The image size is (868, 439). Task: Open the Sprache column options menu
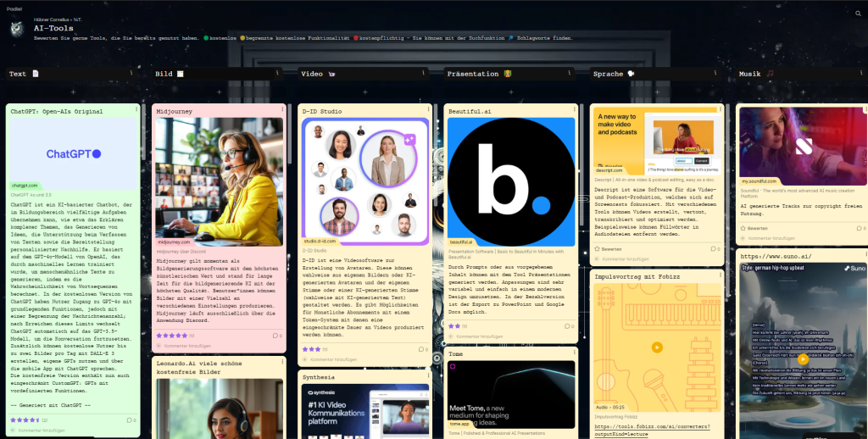[715, 73]
